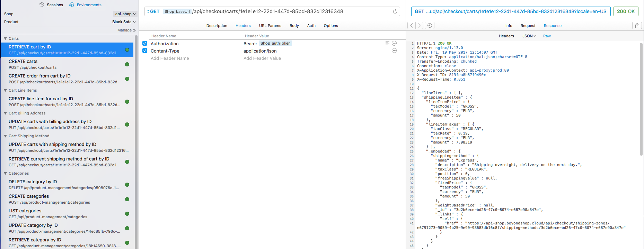
Task: Click status dot of LIST categories
Action: 127,214
